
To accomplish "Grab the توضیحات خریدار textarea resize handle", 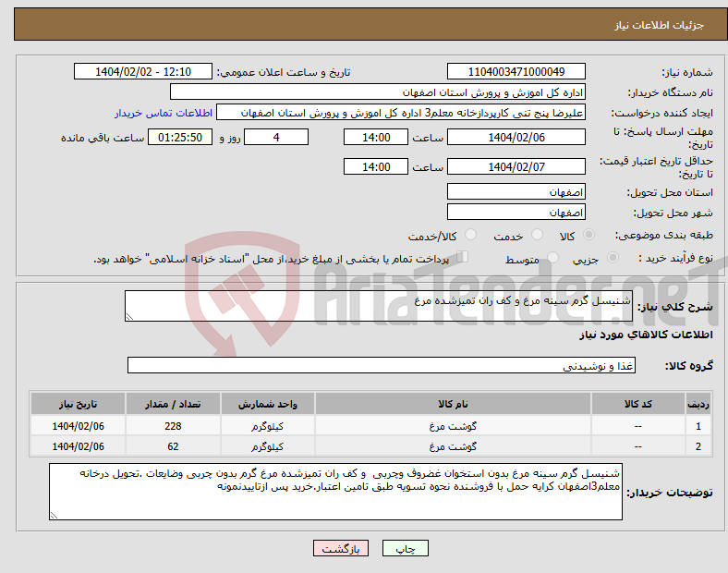I will pyautogui.click(x=54, y=516).
